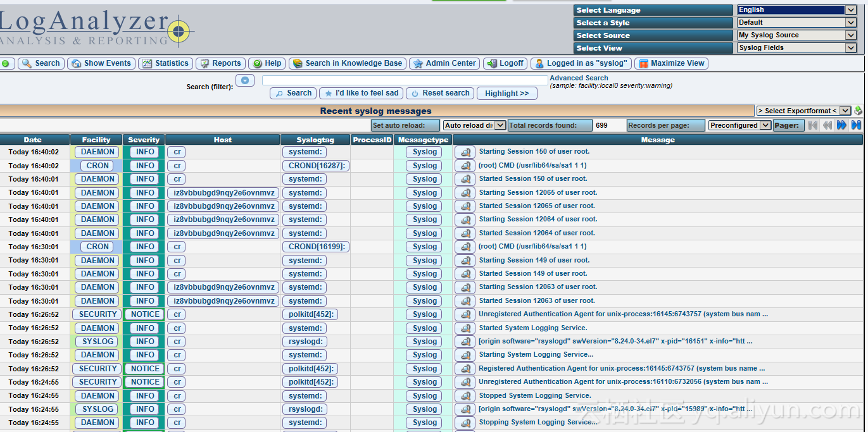Open the Select Exportformat dropdown

(x=803, y=111)
